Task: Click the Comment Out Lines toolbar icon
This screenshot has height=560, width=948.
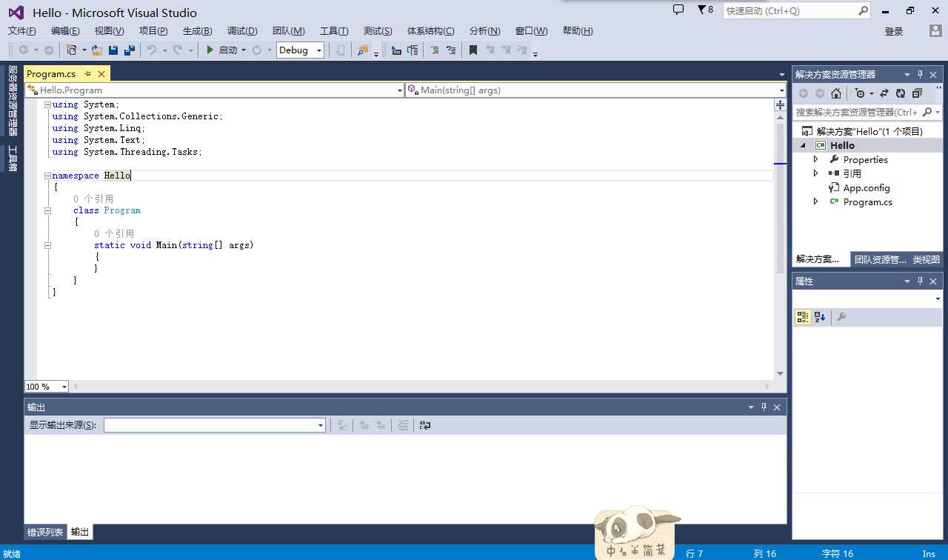Action: click(x=435, y=50)
